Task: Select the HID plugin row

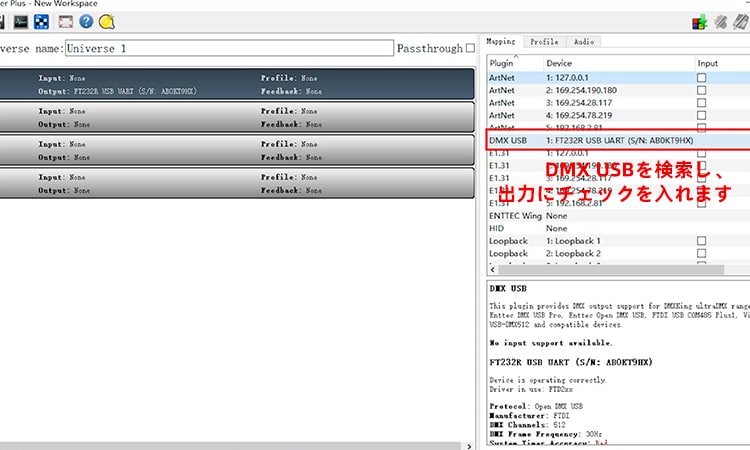Action: click(x=619, y=228)
